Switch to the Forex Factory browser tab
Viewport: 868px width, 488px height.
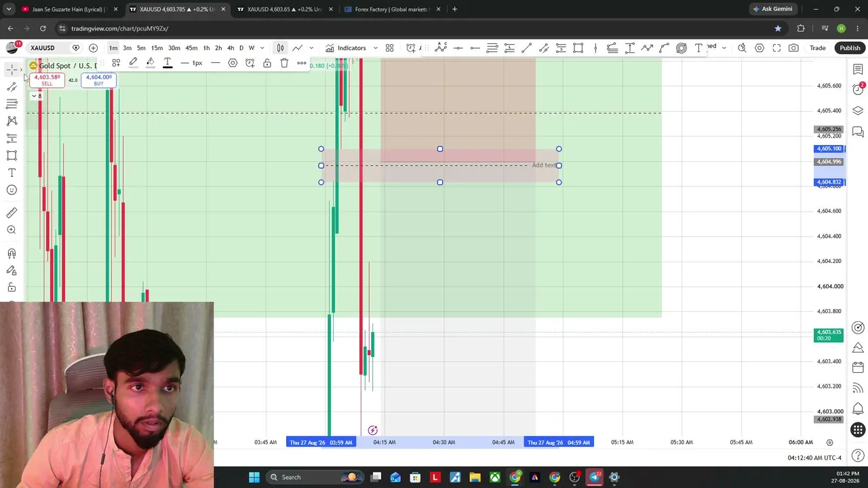(x=392, y=9)
